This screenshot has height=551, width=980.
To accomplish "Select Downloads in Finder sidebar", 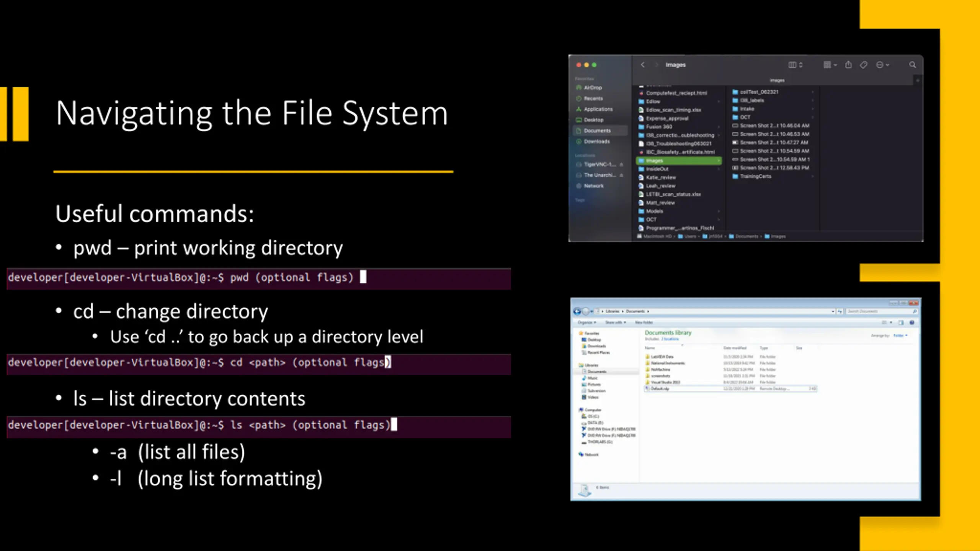I will click(x=596, y=142).
